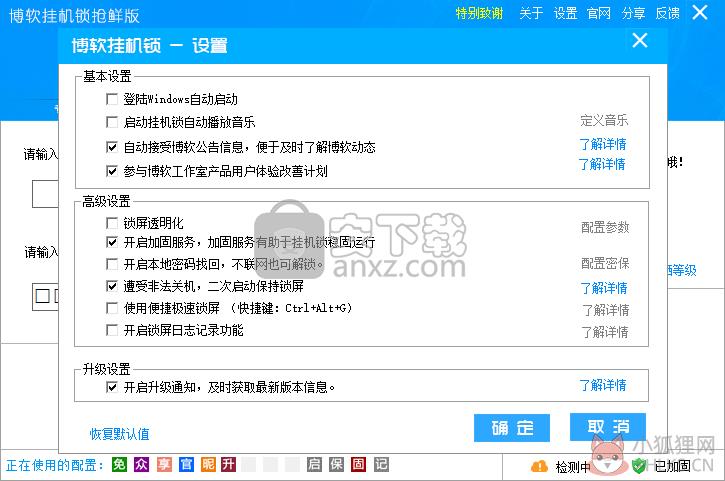
Task: Click 定义音乐 link
Action: (604, 121)
